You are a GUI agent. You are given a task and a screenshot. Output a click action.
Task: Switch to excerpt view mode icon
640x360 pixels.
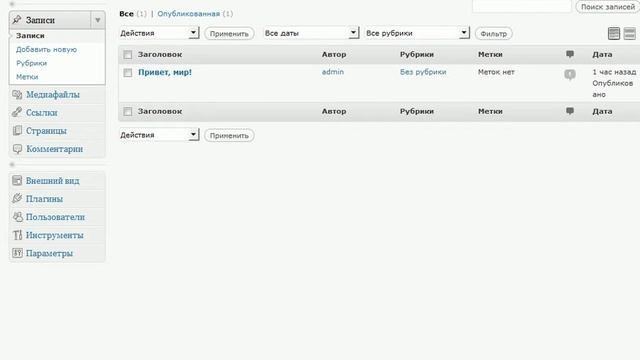[x=629, y=33]
